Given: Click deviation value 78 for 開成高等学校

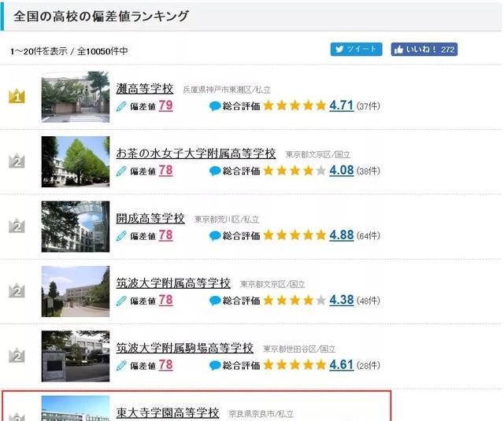Looking at the screenshot, I should click(165, 235).
